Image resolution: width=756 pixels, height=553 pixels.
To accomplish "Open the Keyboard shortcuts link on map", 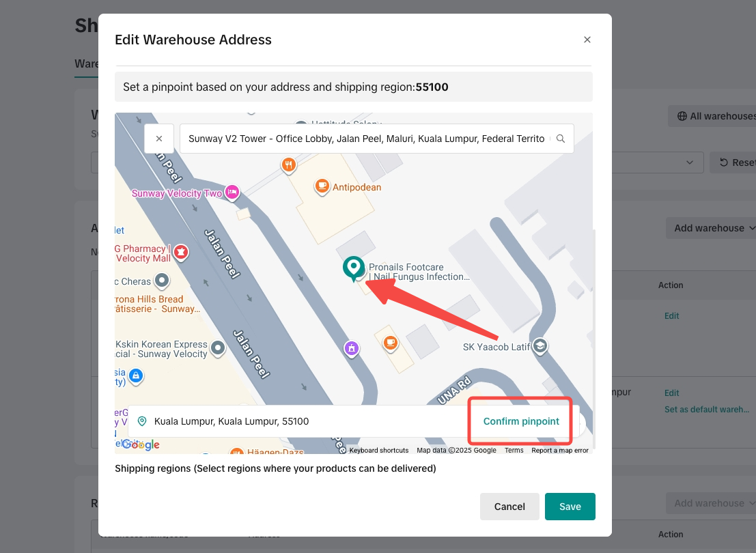I will coord(379,451).
